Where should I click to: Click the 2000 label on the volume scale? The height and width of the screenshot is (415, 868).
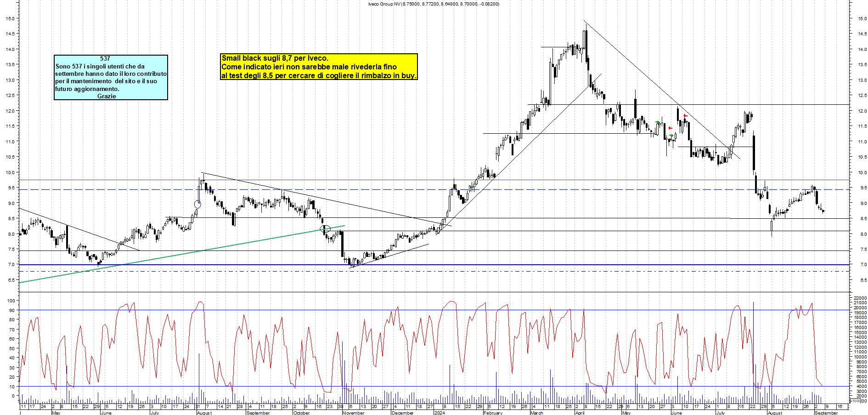tap(861, 396)
